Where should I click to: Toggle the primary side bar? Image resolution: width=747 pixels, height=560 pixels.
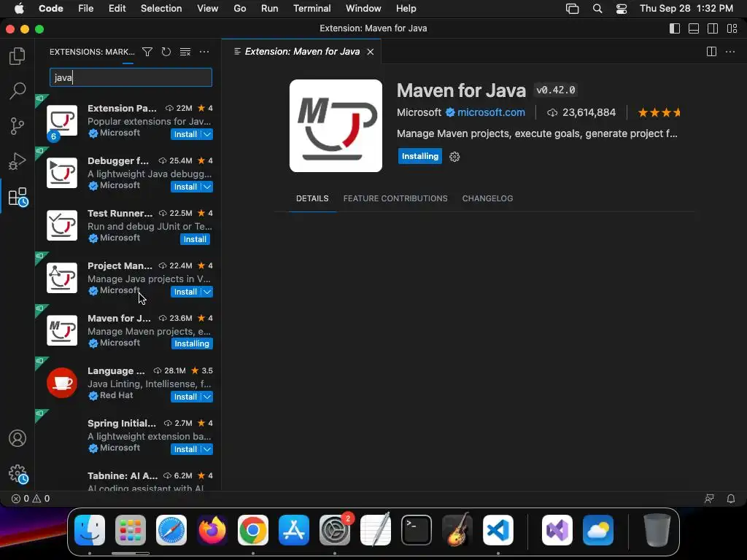coord(675,28)
